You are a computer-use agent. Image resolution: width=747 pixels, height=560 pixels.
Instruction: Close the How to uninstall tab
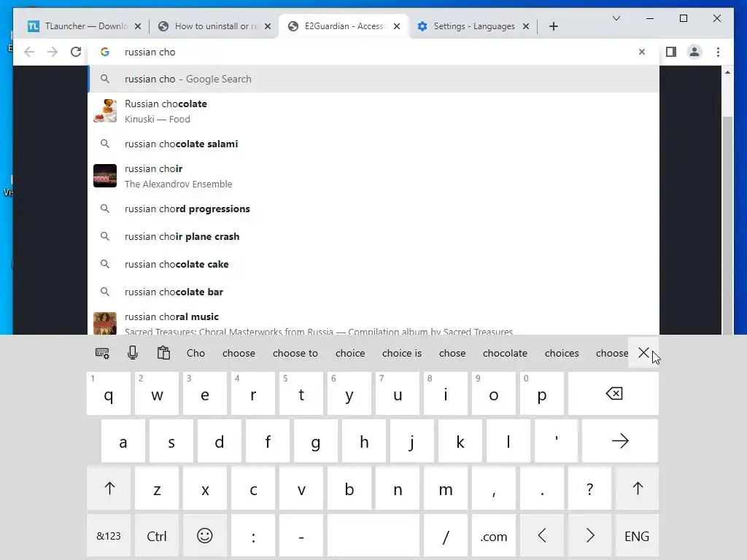(x=268, y=26)
